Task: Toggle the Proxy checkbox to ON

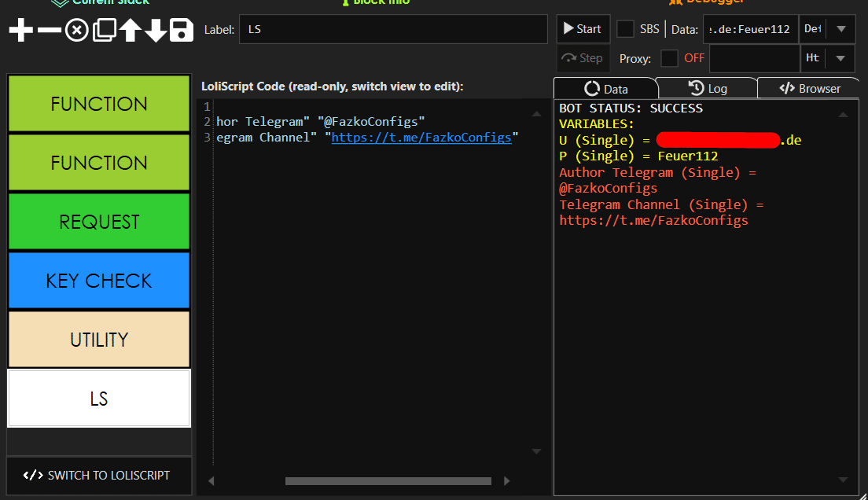Action: coord(669,58)
